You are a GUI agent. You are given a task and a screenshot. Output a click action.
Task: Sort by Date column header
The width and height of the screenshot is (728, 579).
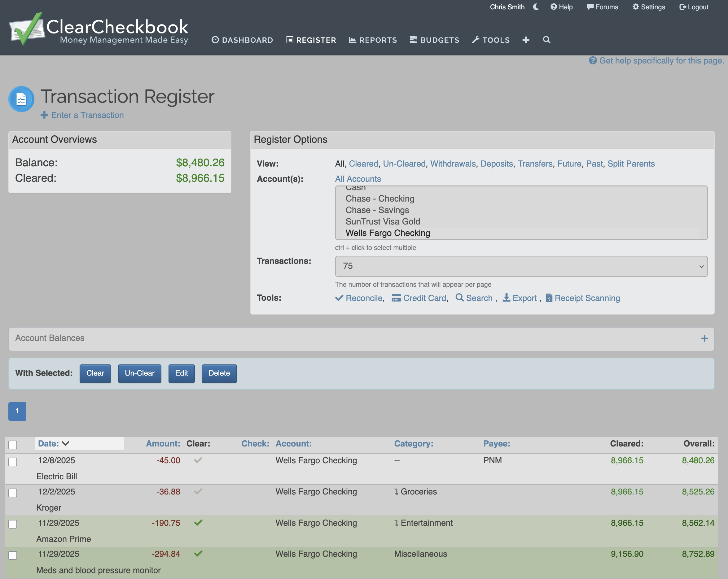(49, 444)
